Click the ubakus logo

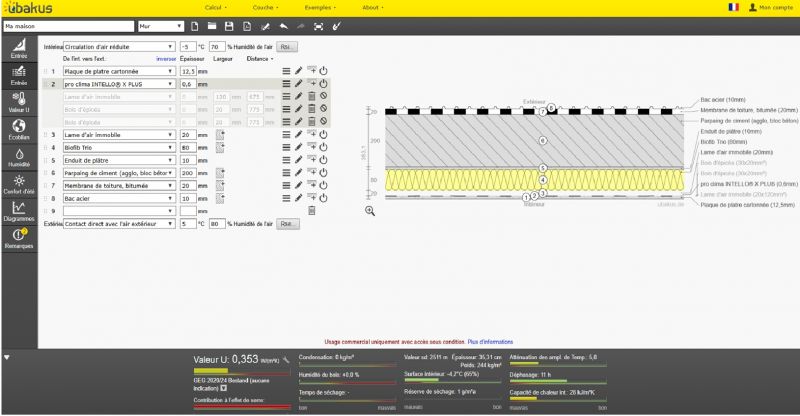[x=28, y=8]
